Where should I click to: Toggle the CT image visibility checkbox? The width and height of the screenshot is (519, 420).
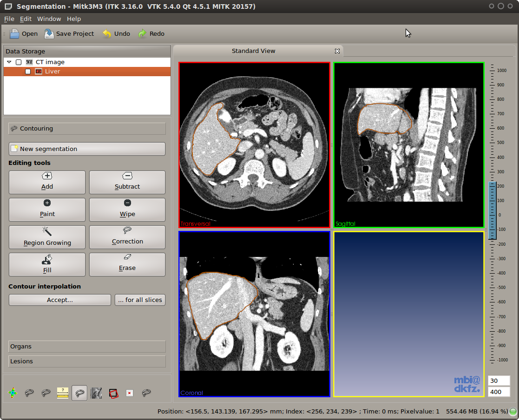(x=19, y=62)
